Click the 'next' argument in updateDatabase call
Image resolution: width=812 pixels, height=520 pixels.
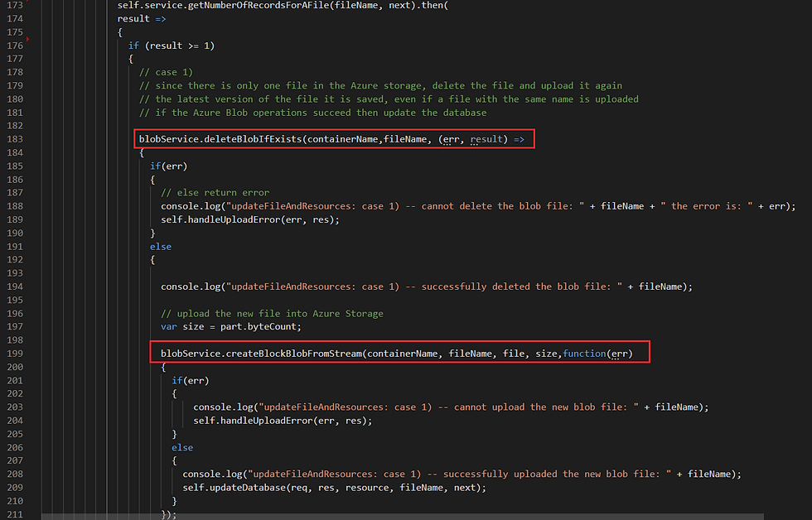[465, 488]
